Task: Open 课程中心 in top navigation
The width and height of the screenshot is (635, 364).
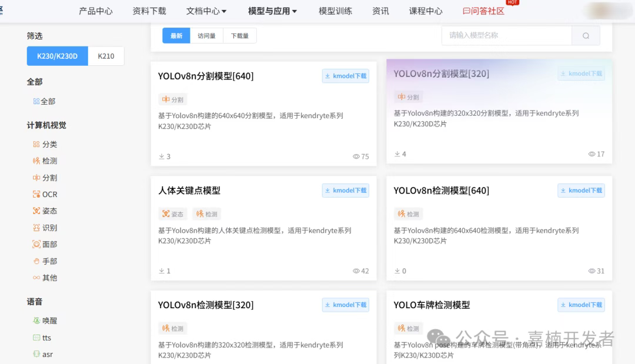Action: (426, 11)
